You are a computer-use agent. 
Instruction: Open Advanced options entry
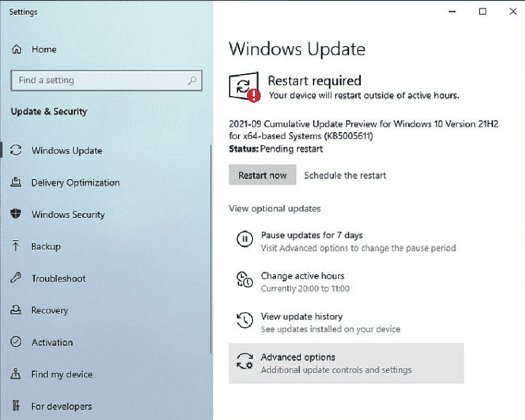[346, 363]
